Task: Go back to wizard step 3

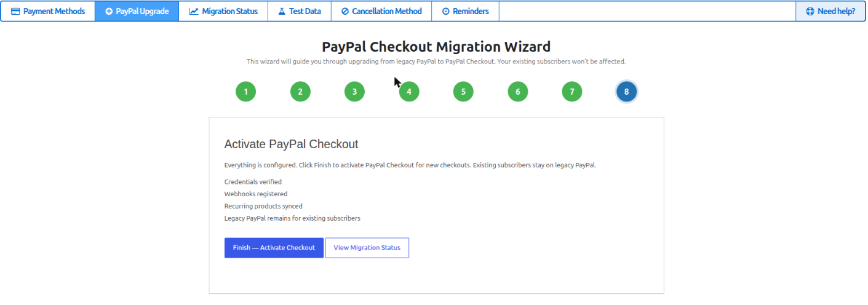Action: (x=354, y=92)
